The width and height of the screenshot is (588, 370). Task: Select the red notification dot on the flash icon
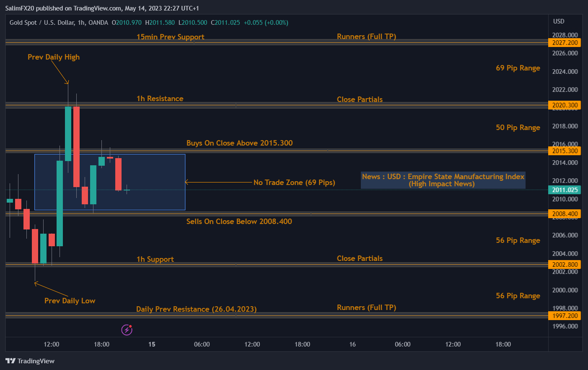point(131,326)
